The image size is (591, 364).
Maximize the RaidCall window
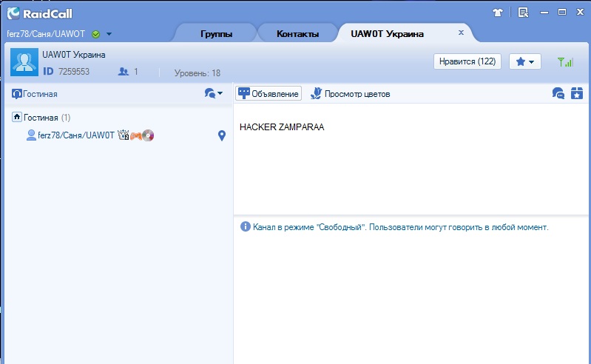tap(562, 12)
